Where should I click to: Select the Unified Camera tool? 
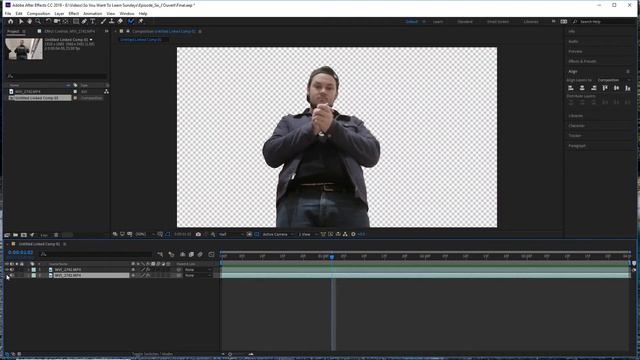57,21
